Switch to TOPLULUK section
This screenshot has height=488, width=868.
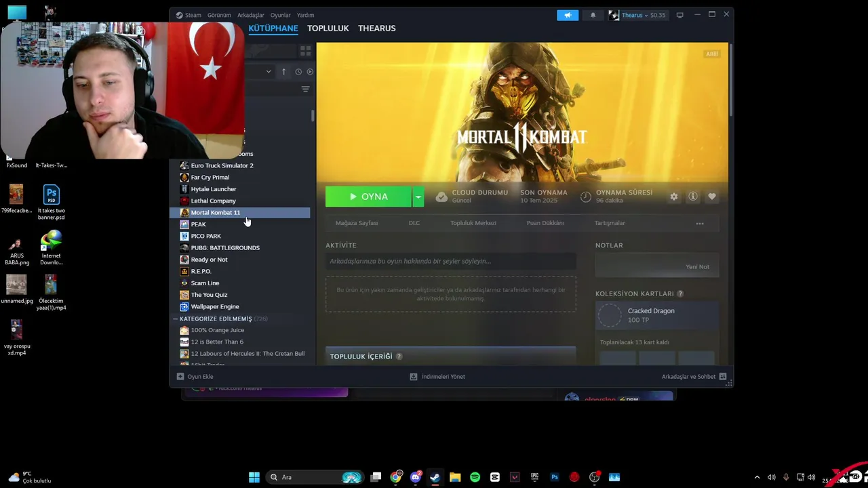[328, 28]
